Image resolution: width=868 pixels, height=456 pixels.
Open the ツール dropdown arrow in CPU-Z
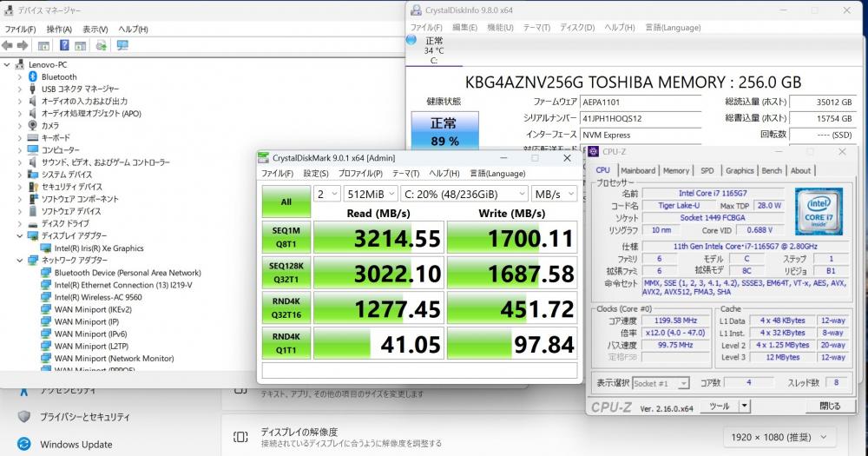tap(745, 406)
